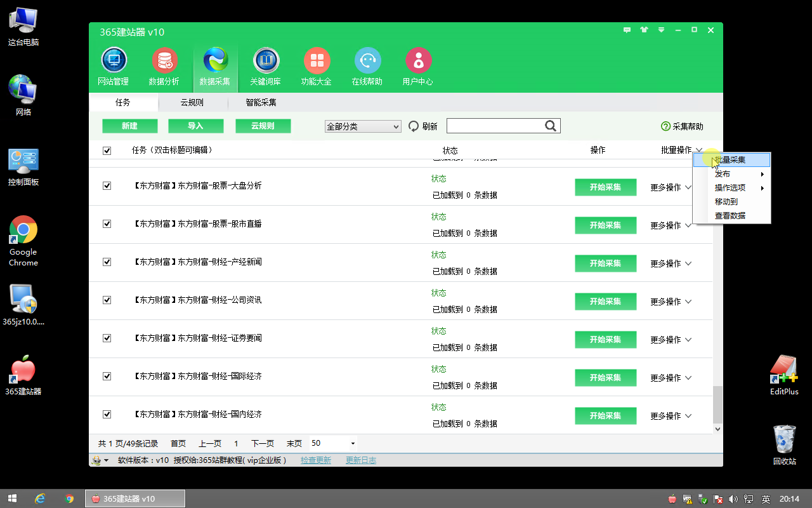812x508 pixels.
Task: Select the 任务 tab
Action: [123, 102]
